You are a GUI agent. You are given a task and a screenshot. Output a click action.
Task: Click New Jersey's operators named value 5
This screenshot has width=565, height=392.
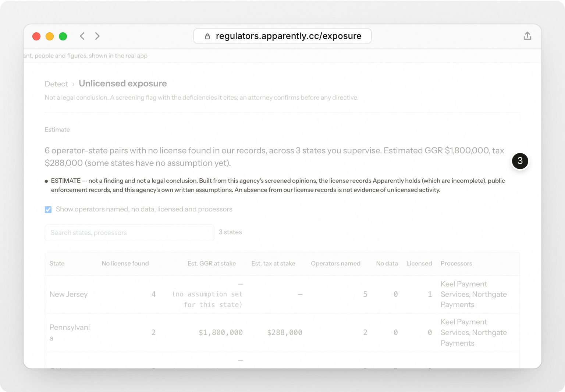coord(365,294)
